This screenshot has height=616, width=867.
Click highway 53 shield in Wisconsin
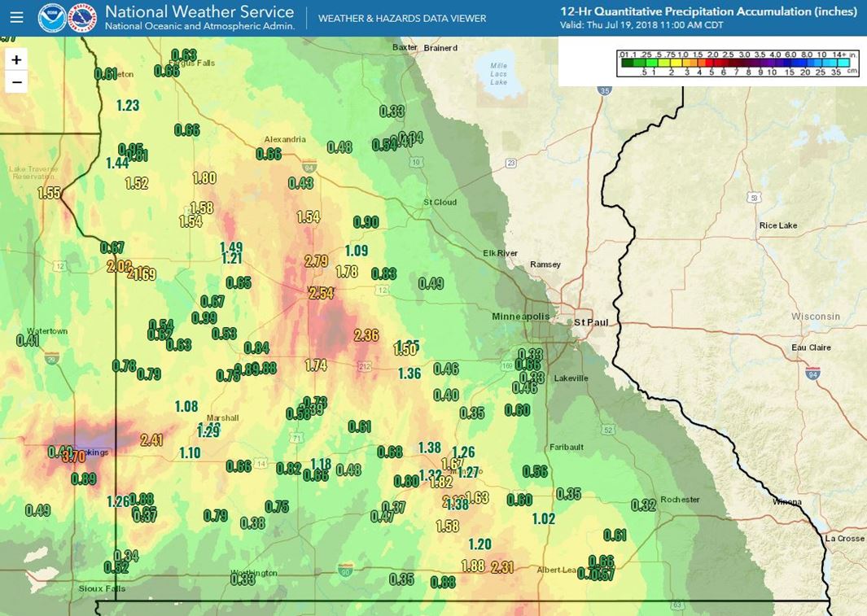pyautogui.click(x=754, y=197)
